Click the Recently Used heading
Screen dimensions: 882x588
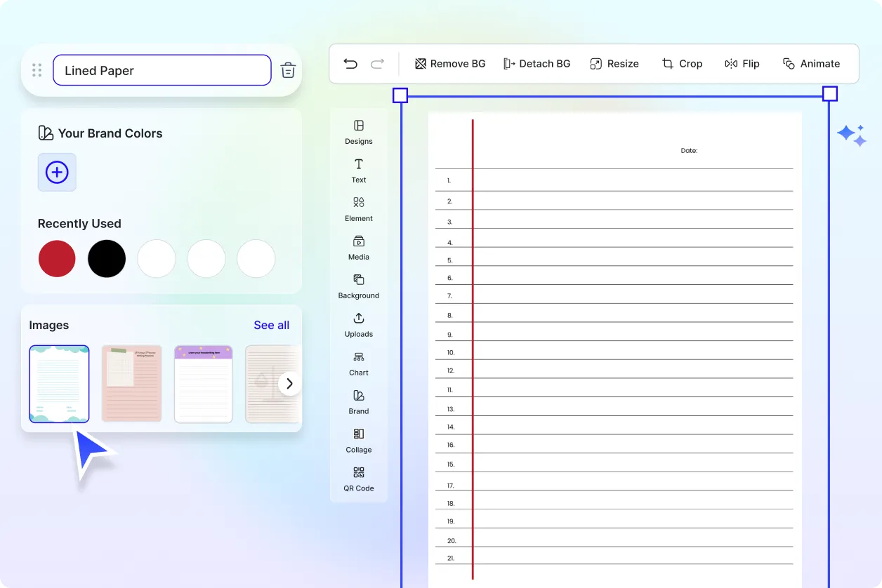pyautogui.click(x=79, y=224)
